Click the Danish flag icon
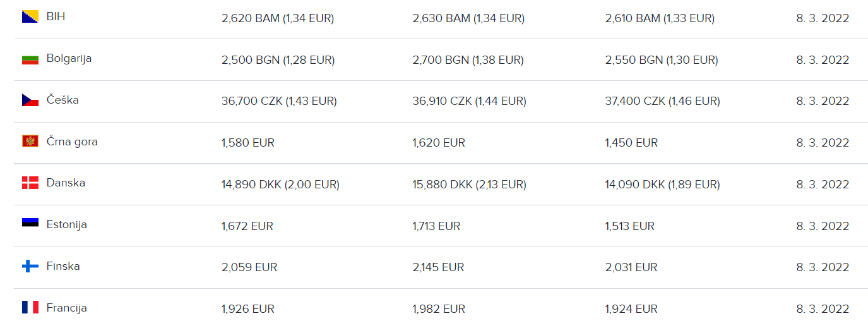Viewport: 868px width, 328px height. pyautogui.click(x=30, y=183)
